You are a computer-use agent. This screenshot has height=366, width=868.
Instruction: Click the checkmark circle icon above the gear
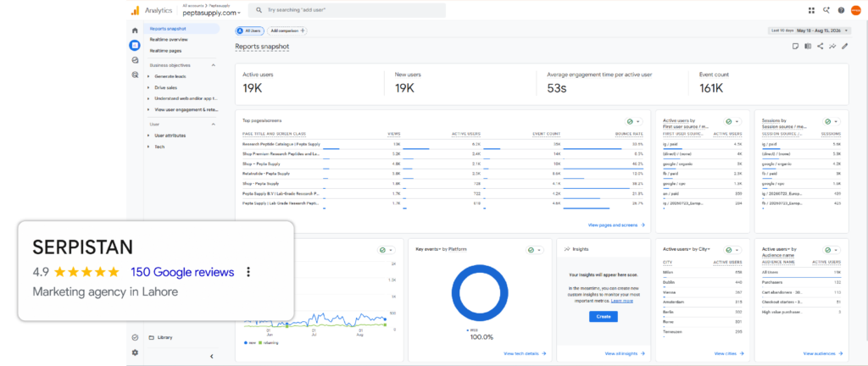(135, 337)
